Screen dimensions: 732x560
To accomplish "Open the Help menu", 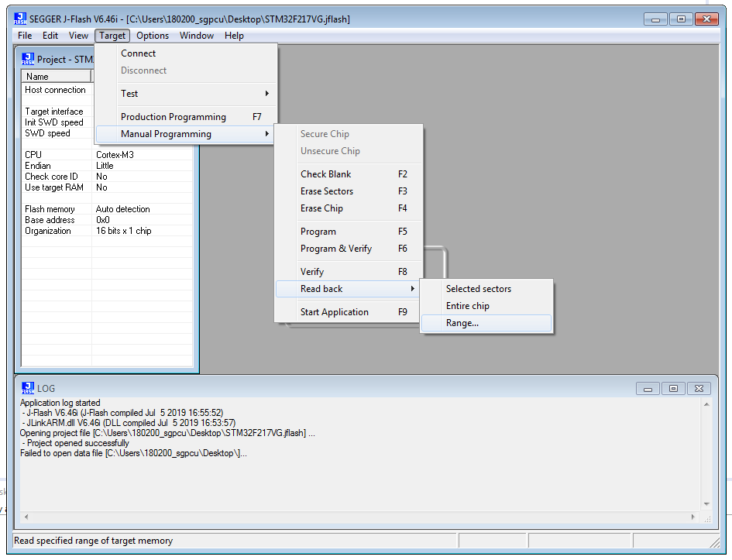I will (234, 36).
